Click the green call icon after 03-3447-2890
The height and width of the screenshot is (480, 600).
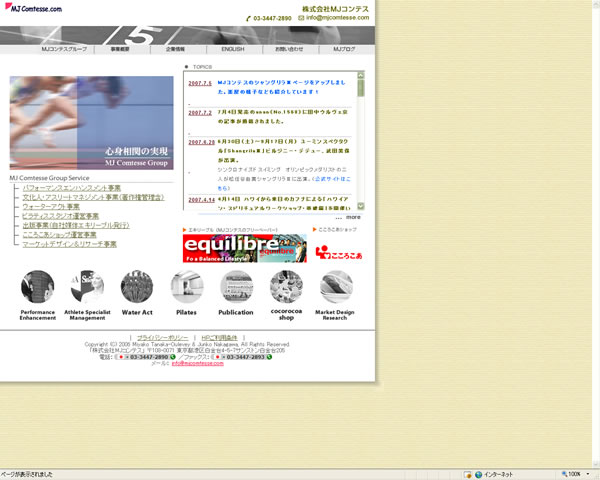(x=173, y=357)
